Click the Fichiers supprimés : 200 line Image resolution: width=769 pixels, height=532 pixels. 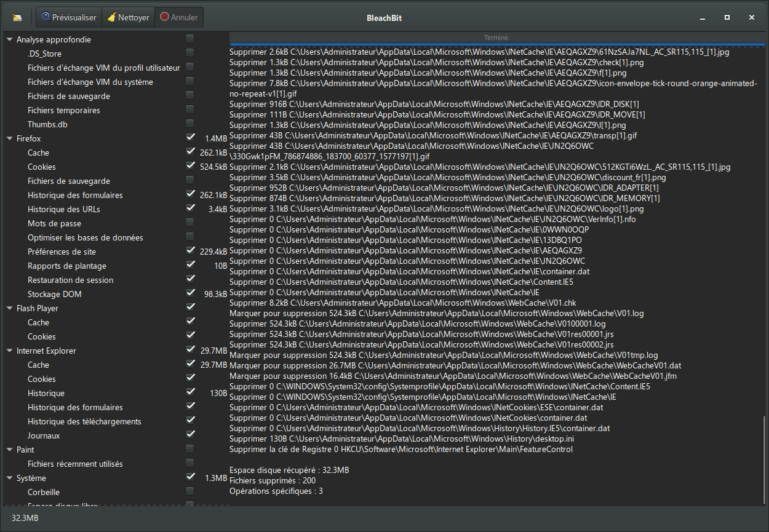coord(273,480)
